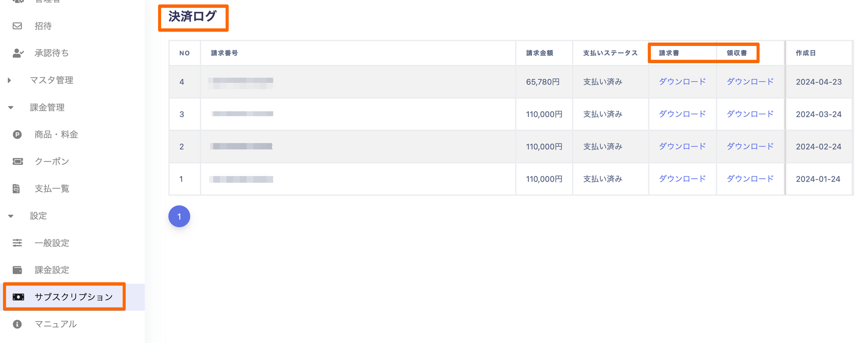Collapse the 課金管理 section arrow
Image resolution: width=868 pixels, height=343 pixels.
coord(11,108)
